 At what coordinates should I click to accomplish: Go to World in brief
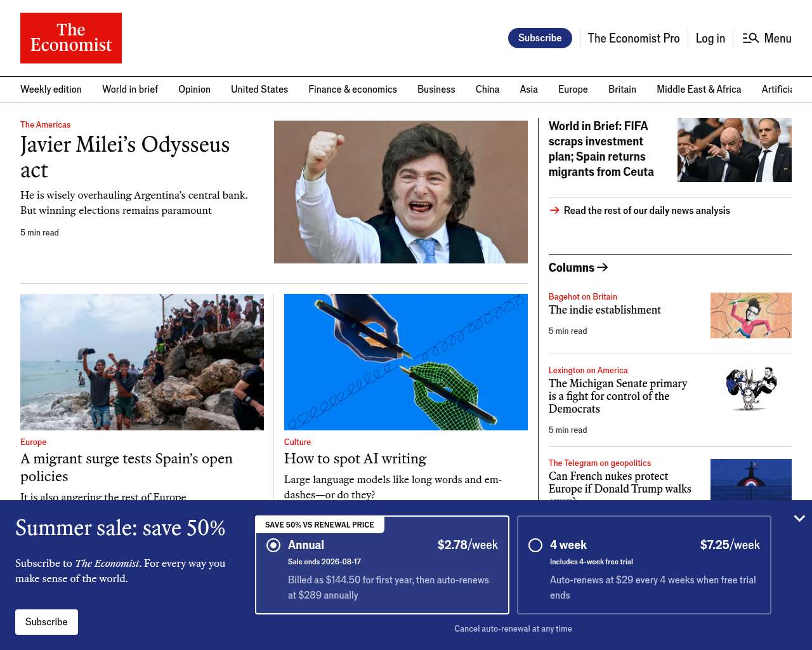(130, 90)
